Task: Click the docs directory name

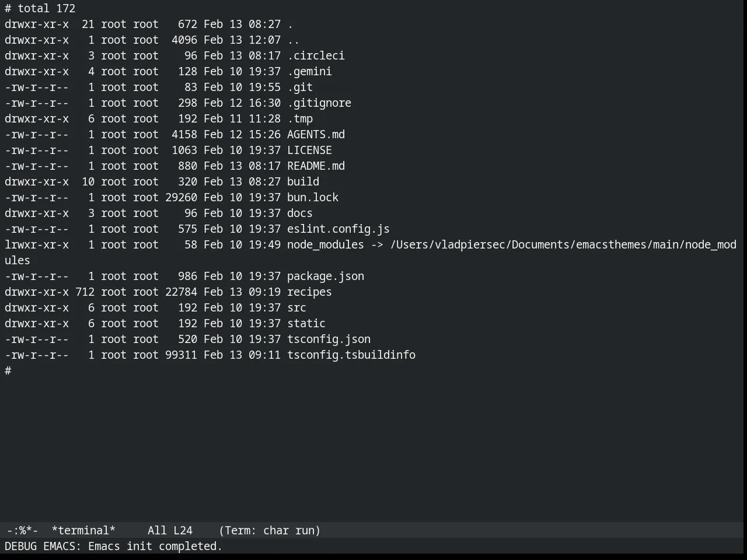Action: [x=300, y=213]
